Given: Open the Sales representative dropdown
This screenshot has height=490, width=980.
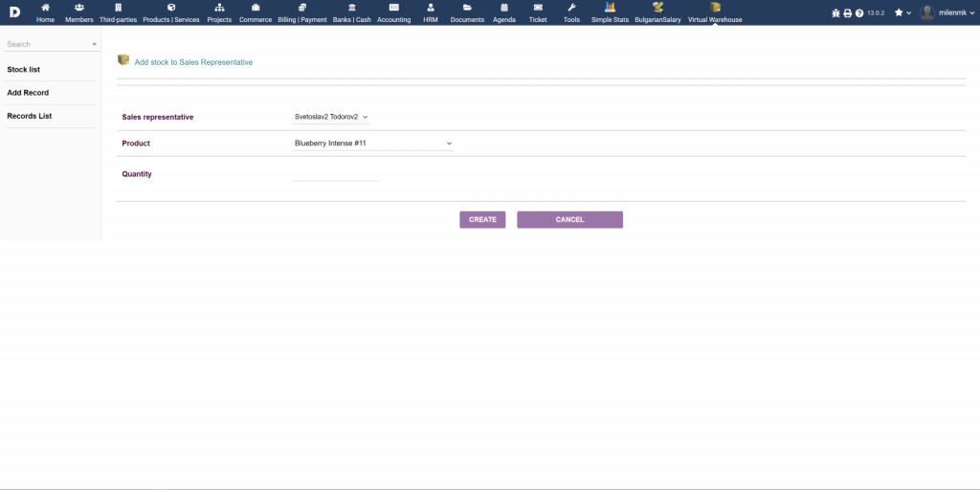Looking at the screenshot, I should (330, 117).
